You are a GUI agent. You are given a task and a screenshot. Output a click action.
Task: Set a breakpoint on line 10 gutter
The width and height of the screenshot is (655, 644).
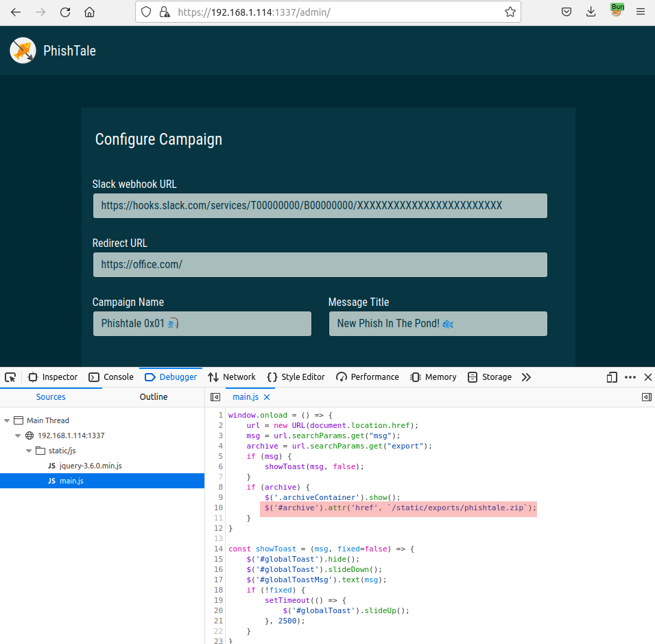[218, 508]
